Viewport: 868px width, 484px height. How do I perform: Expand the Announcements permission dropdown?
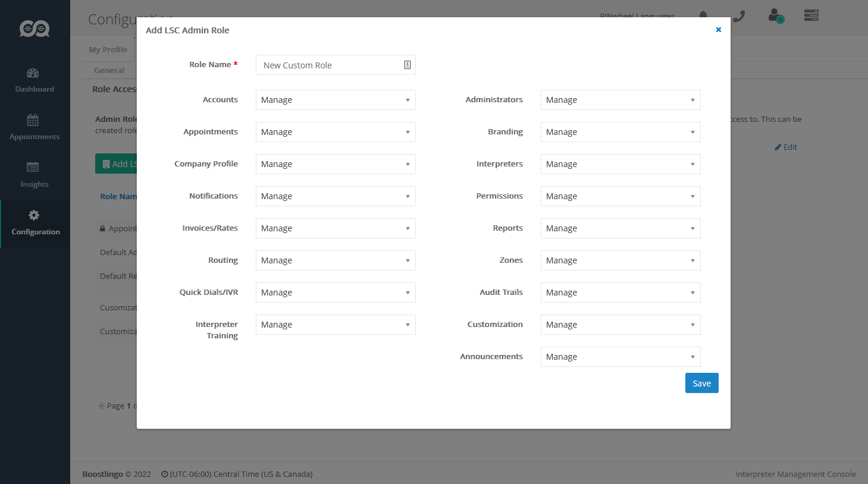(620, 357)
